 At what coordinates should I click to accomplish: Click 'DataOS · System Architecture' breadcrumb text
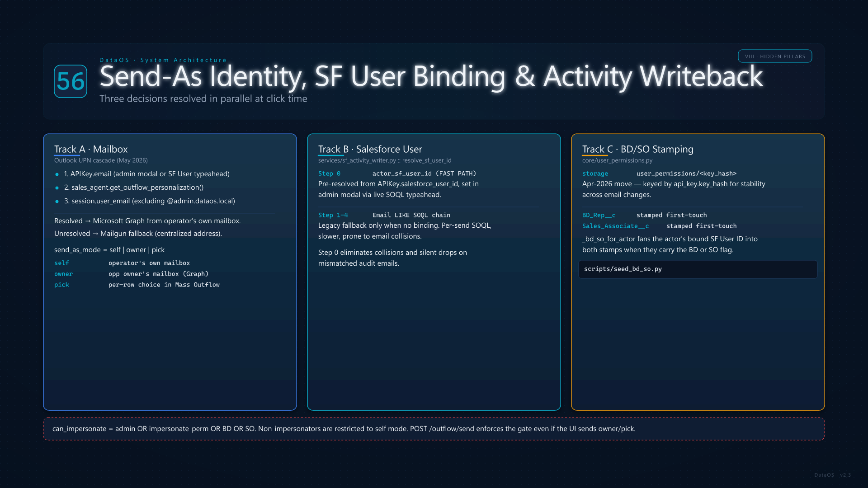(x=163, y=60)
